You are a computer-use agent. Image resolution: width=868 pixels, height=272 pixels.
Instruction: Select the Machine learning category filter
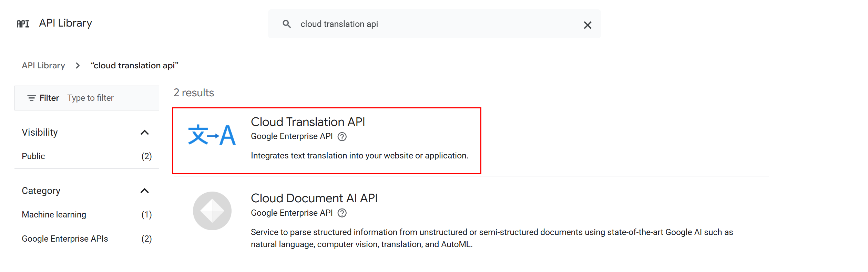[x=87, y=215]
